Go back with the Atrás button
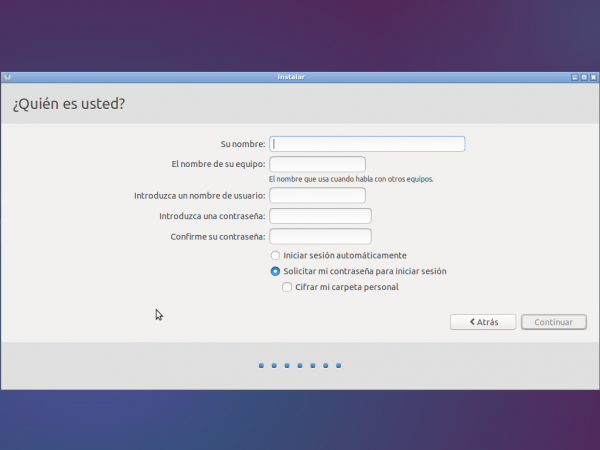The height and width of the screenshot is (450, 600). [482, 322]
